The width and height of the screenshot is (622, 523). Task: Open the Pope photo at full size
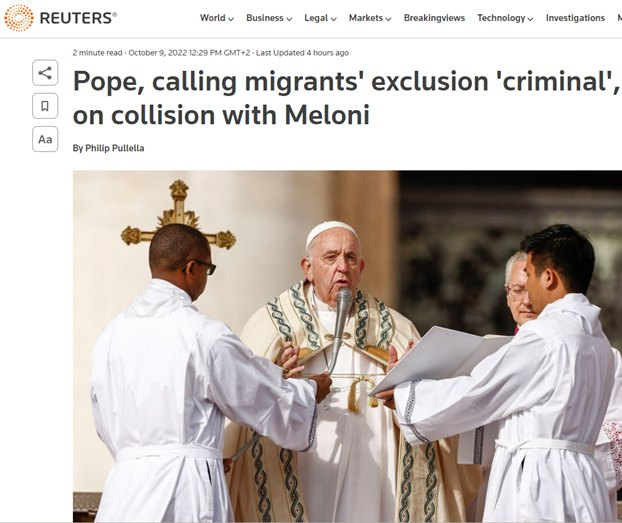tap(347, 346)
